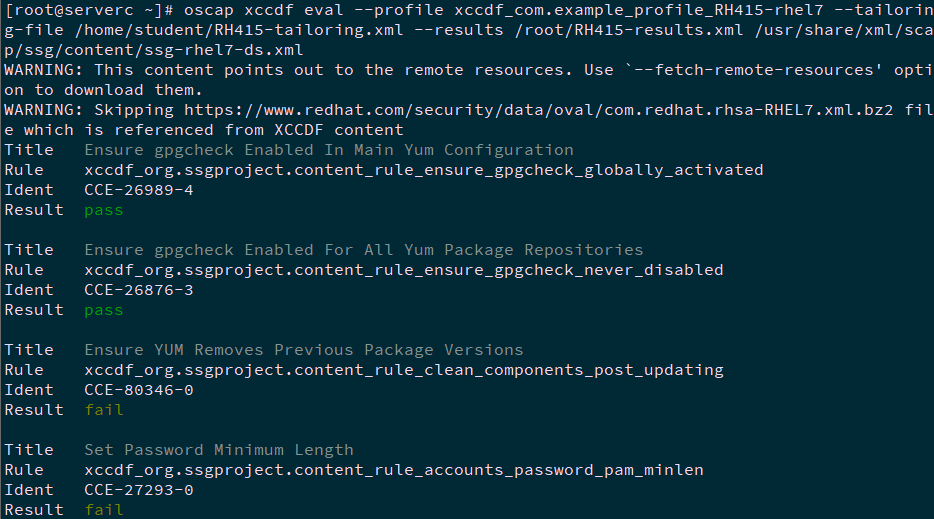
Task: Select title "Set Password Minimum Length"
Action: pyautogui.click(x=218, y=450)
